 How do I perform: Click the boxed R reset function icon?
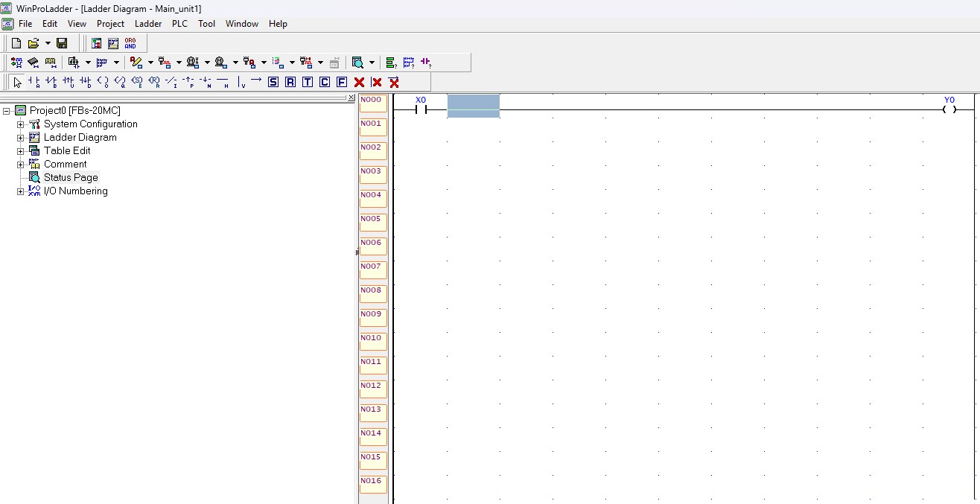290,82
